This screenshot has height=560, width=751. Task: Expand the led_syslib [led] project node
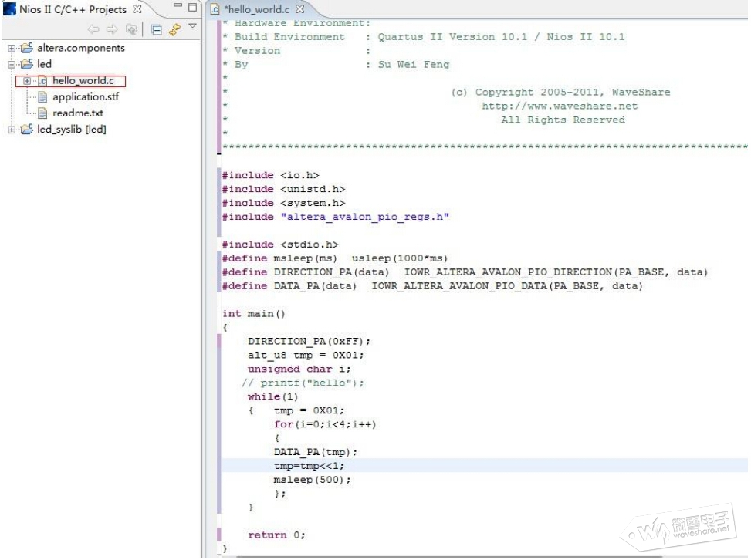point(12,130)
